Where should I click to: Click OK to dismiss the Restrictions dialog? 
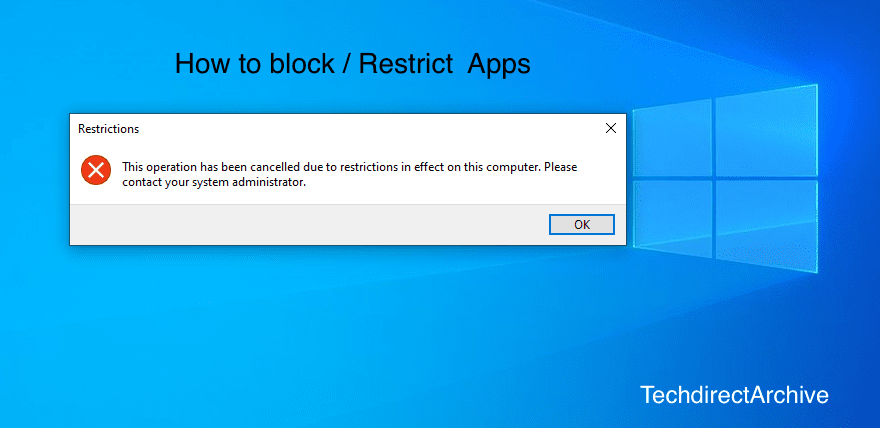click(x=582, y=225)
